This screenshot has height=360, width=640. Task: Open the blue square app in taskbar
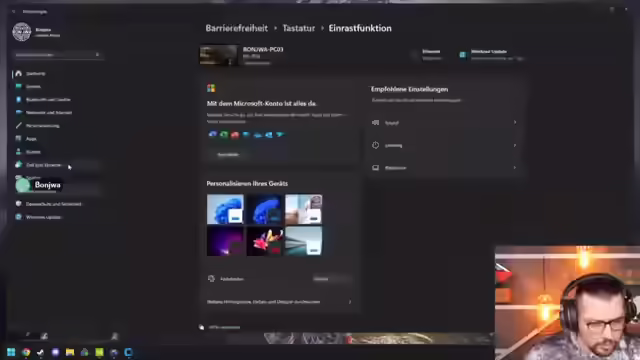129,352
